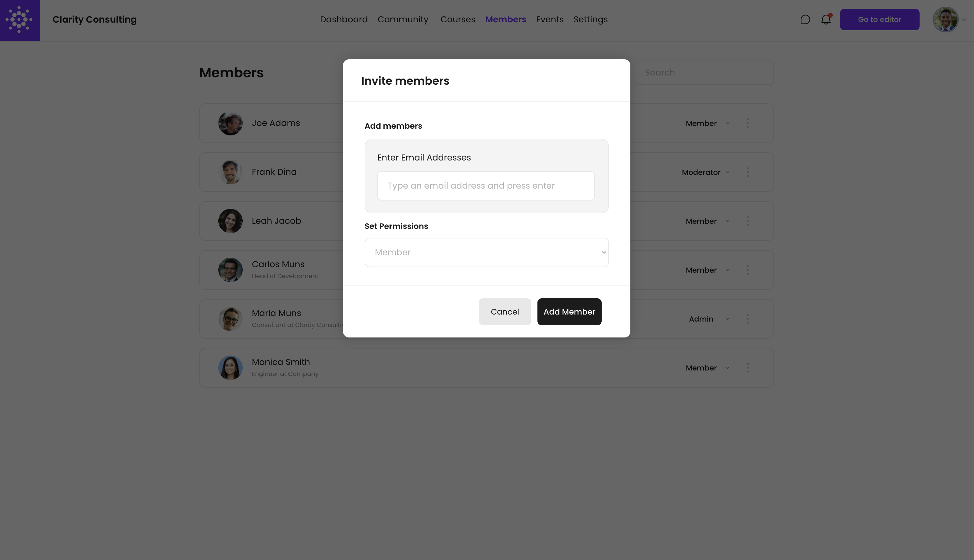Switch to the Community tab
The height and width of the screenshot is (560, 974).
tap(403, 19)
